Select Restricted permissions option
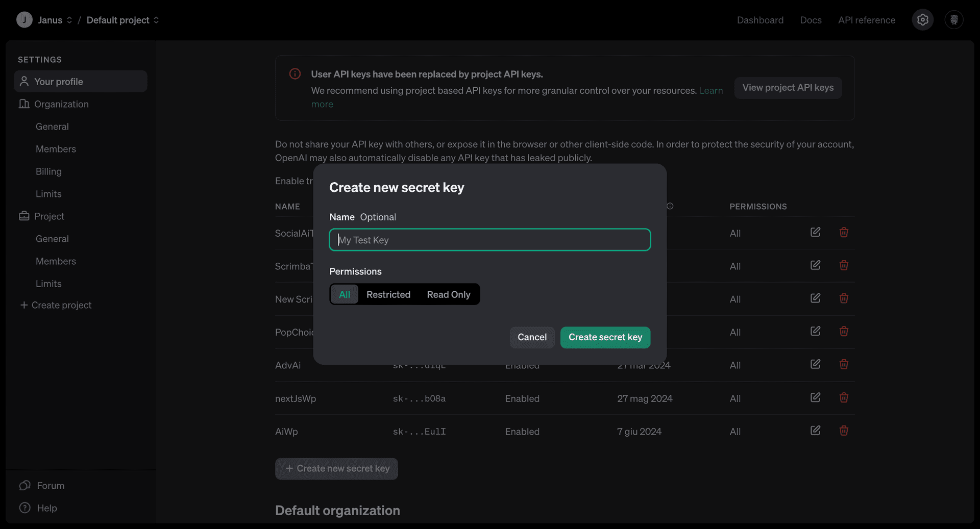The width and height of the screenshot is (980, 529). 388,294
